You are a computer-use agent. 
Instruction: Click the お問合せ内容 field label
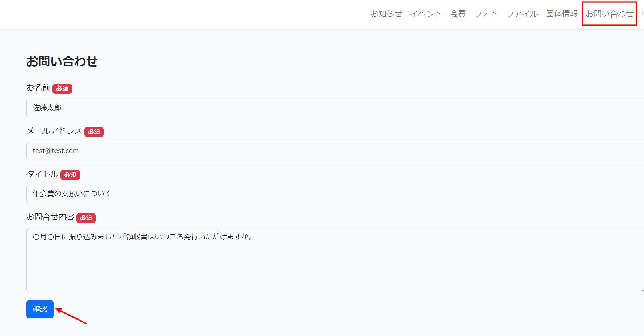tap(50, 217)
